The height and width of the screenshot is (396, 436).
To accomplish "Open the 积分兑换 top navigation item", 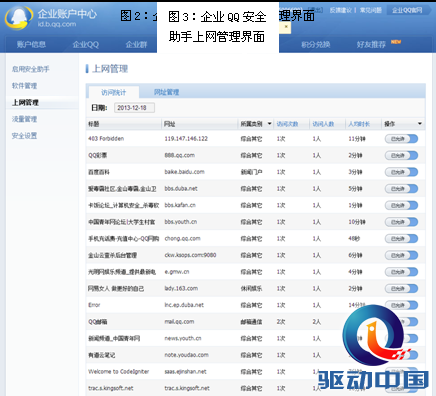I will 316,44.
